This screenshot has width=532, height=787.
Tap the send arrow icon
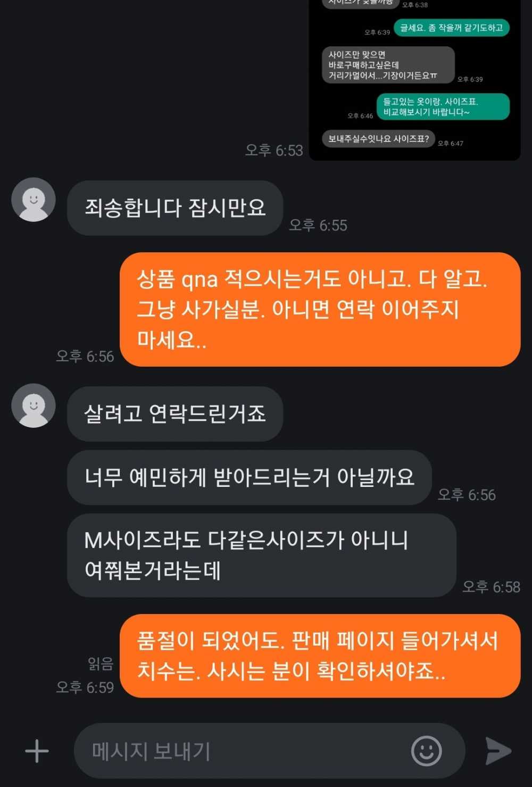coord(498,751)
